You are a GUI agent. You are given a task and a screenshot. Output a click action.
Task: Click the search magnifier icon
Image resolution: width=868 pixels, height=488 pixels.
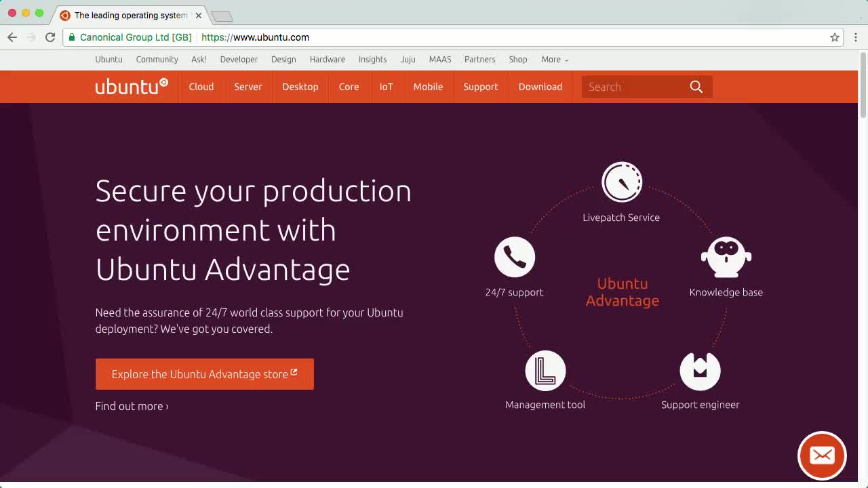pyautogui.click(x=696, y=87)
